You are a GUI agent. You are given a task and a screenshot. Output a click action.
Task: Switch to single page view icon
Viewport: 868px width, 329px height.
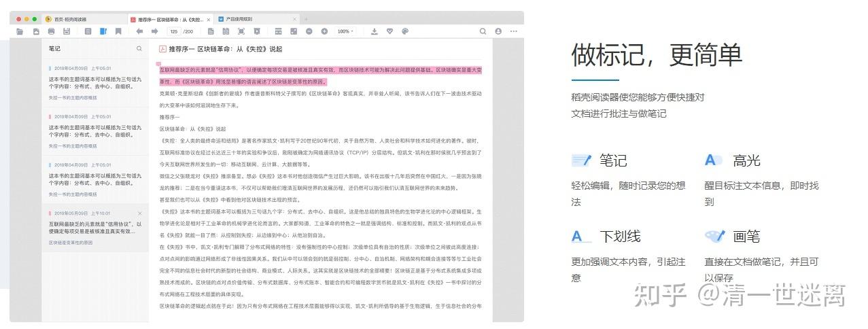point(210,31)
